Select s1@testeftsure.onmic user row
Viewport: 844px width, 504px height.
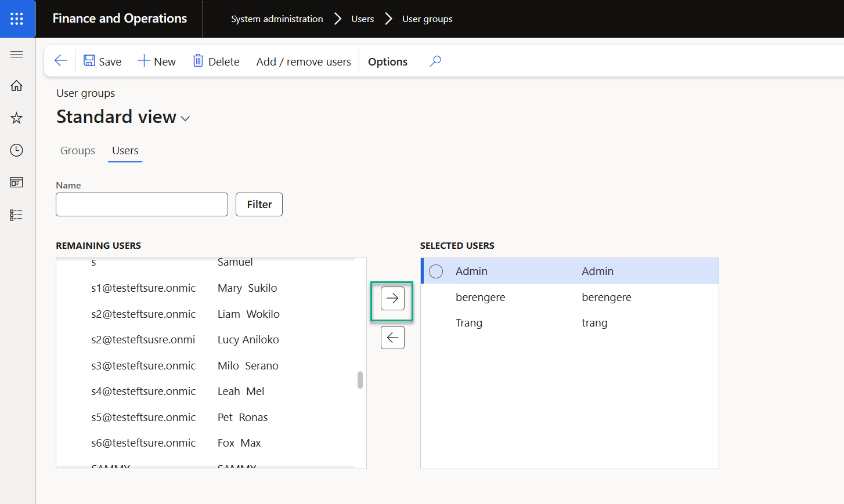tap(205, 288)
